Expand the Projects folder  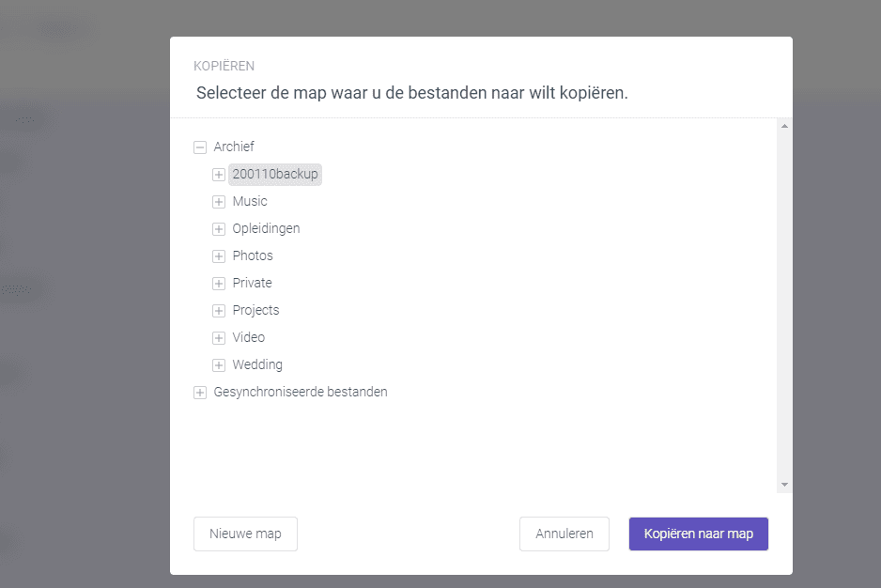click(x=218, y=310)
